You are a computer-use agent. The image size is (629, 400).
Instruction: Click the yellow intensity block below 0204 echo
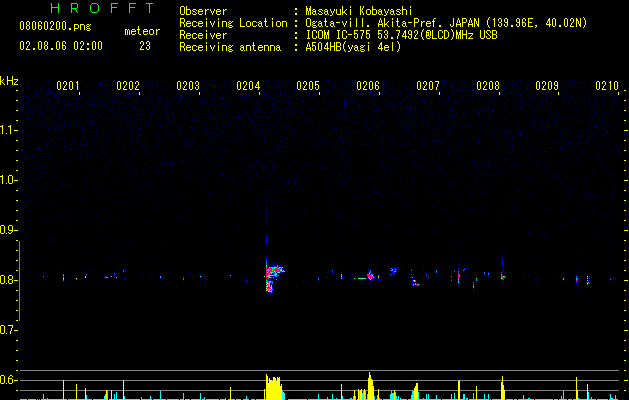[274, 387]
